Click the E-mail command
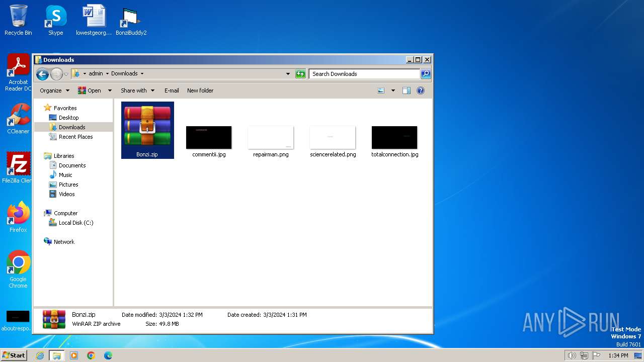The image size is (644, 362). click(x=172, y=90)
